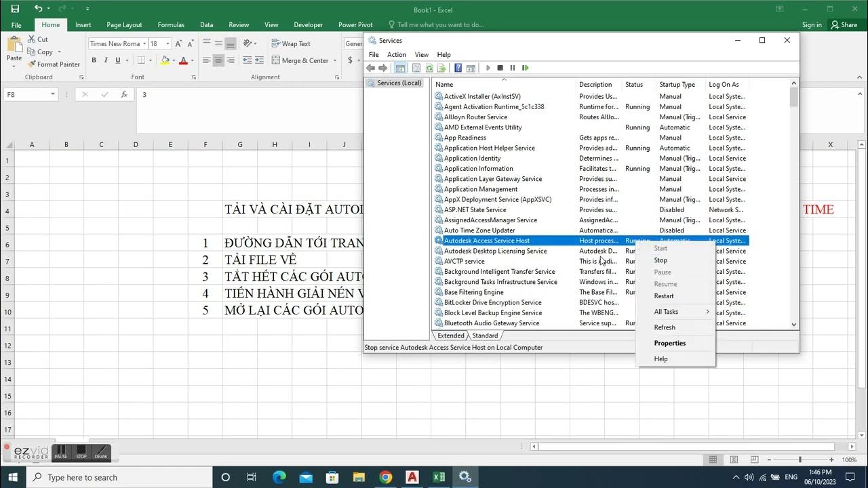Expand the underline style dropdown arrow
Screen dimensions: 868x488
[126, 60]
